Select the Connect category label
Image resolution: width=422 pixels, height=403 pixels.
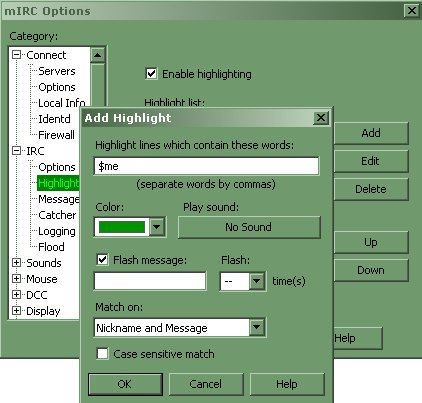[46, 55]
